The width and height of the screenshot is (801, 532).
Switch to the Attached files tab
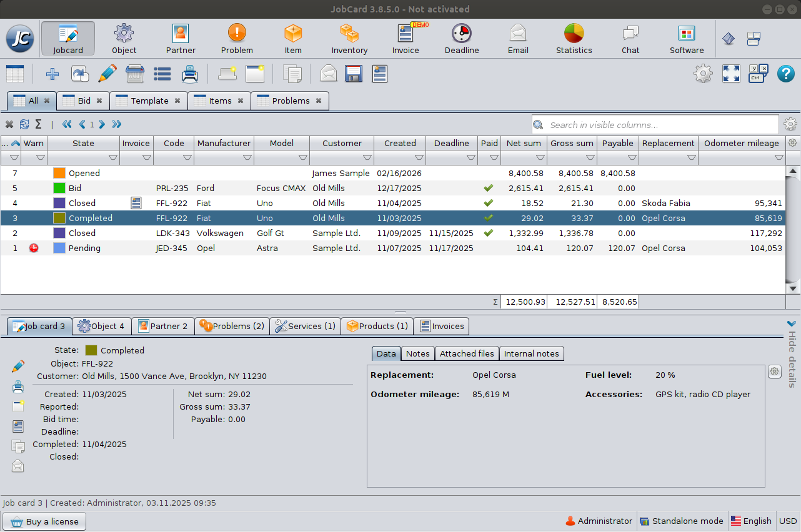click(x=467, y=353)
